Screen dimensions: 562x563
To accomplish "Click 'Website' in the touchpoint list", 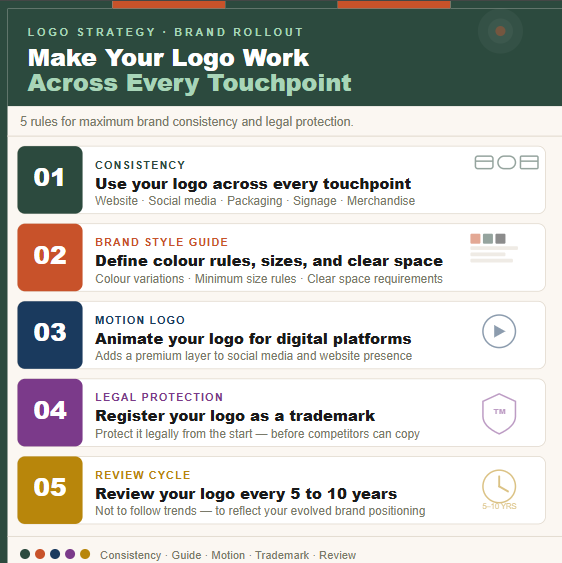I will point(116,201).
